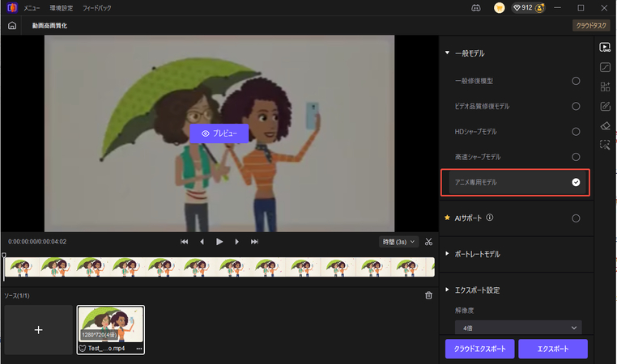Click the scissors trim icon
Image resolution: width=617 pixels, height=364 pixels.
pyautogui.click(x=428, y=241)
